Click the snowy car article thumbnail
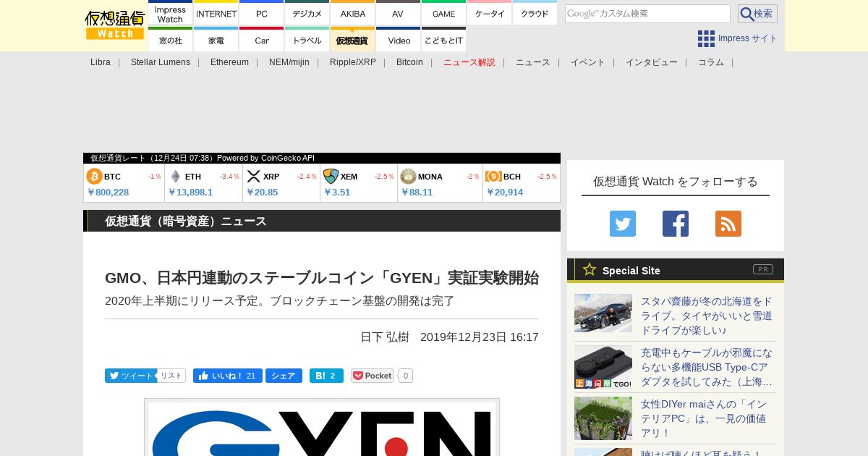 click(x=603, y=313)
